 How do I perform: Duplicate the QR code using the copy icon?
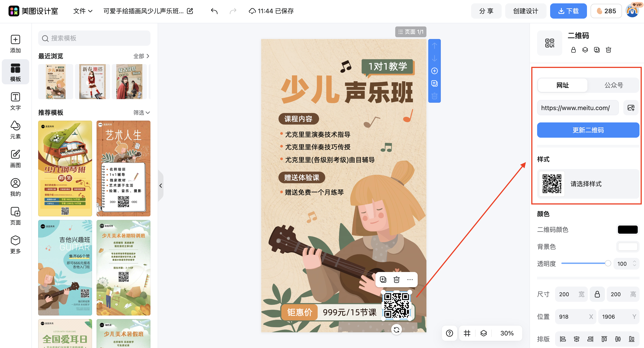tap(597, 50)
